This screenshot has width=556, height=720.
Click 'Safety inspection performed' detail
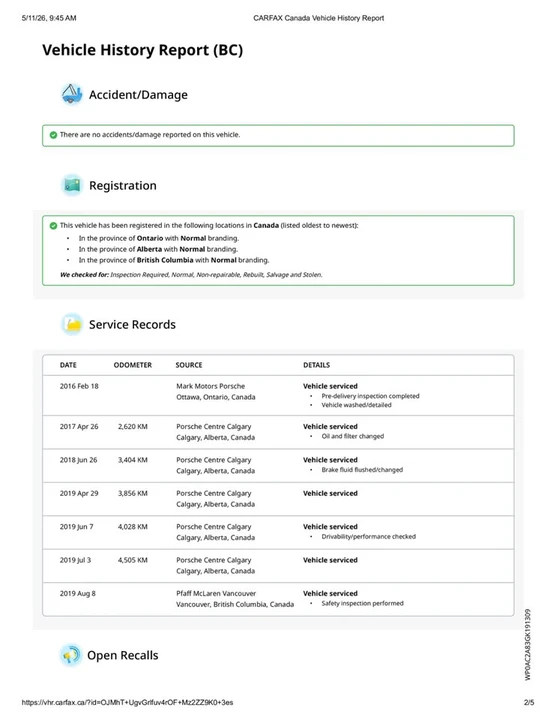tap(363, 603)
